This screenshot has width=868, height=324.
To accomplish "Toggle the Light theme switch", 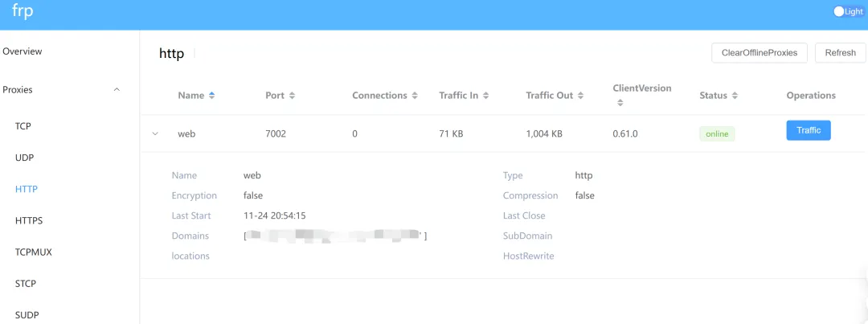I will (849, 12).
